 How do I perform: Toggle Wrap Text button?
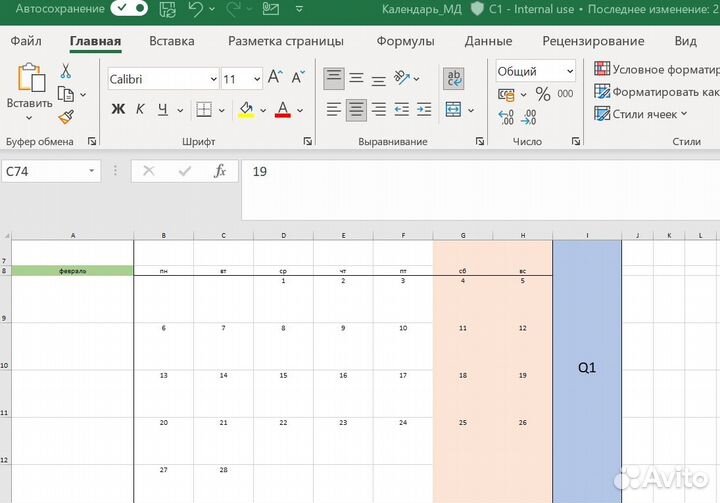point(454,78)
